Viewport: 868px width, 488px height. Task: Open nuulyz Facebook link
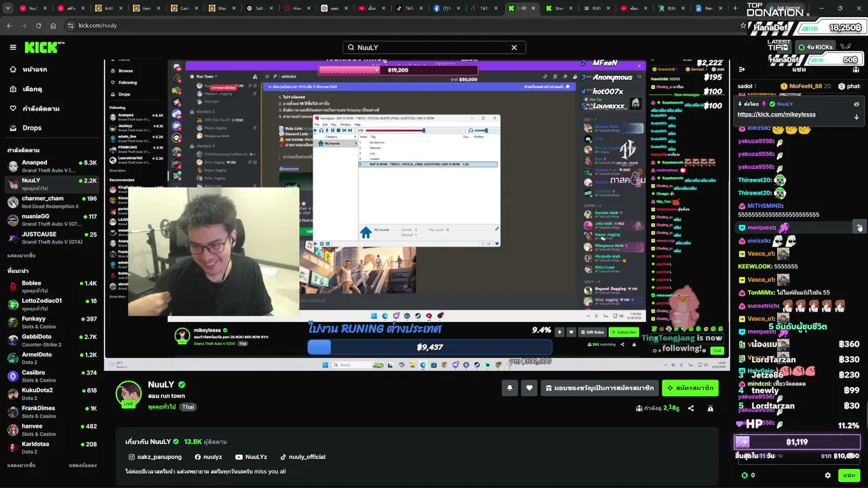pyautogui.click(x=208, y=457)
